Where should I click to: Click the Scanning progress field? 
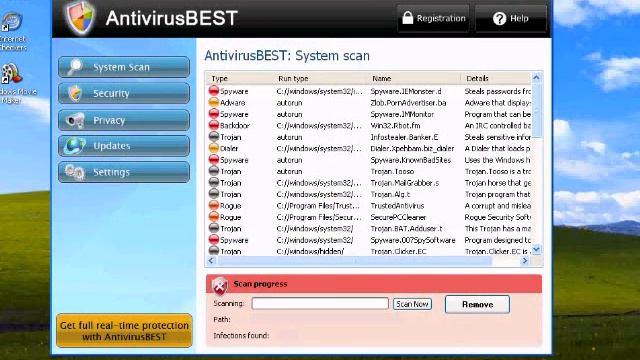pos(320,303)
